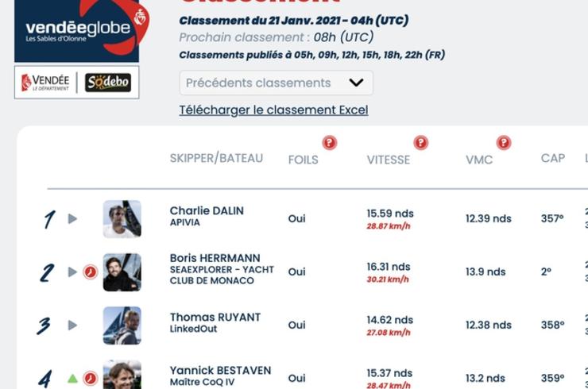Click the chevron in the Précédents classements box
The image size is (588, 389).
tap(356, 83)
